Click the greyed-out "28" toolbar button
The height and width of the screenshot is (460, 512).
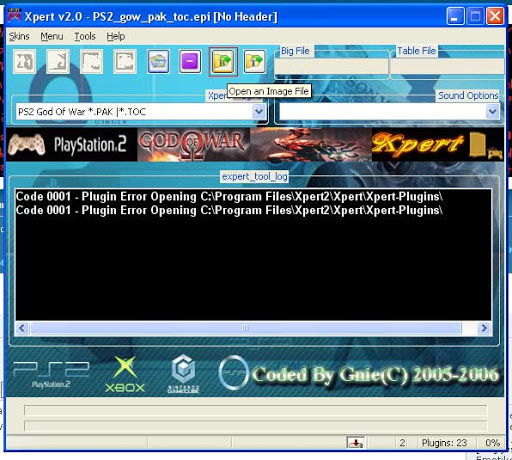(x=25, y=62)
